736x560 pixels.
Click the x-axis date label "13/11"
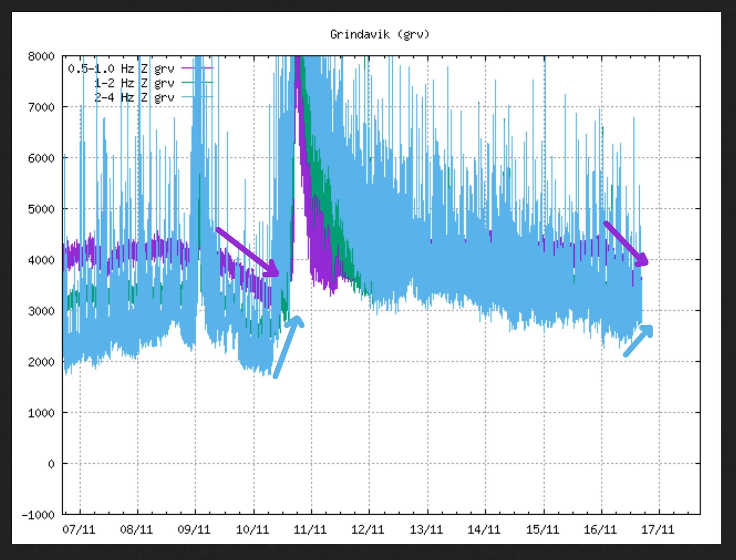[427, 529]
